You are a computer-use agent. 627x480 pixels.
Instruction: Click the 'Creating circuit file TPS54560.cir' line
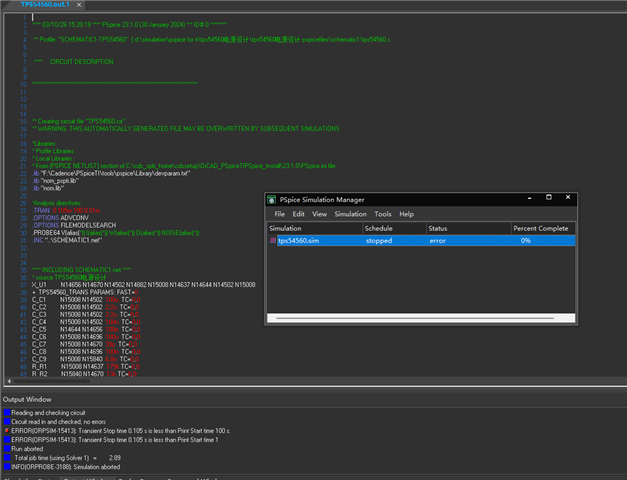pyautogui.click(x=79, y=121)
